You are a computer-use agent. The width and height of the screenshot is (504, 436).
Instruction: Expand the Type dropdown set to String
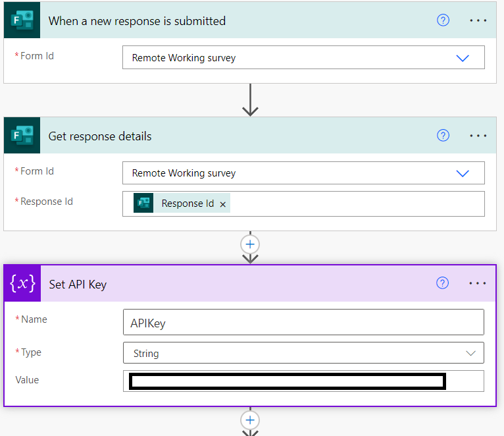tap(470, 353)
